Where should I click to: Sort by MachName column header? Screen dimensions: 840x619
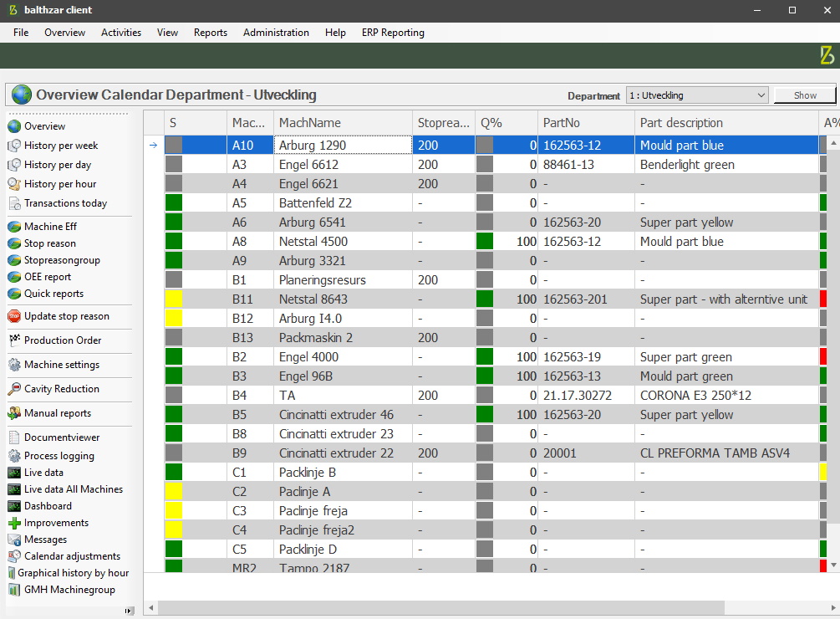(x=343, y=123)
